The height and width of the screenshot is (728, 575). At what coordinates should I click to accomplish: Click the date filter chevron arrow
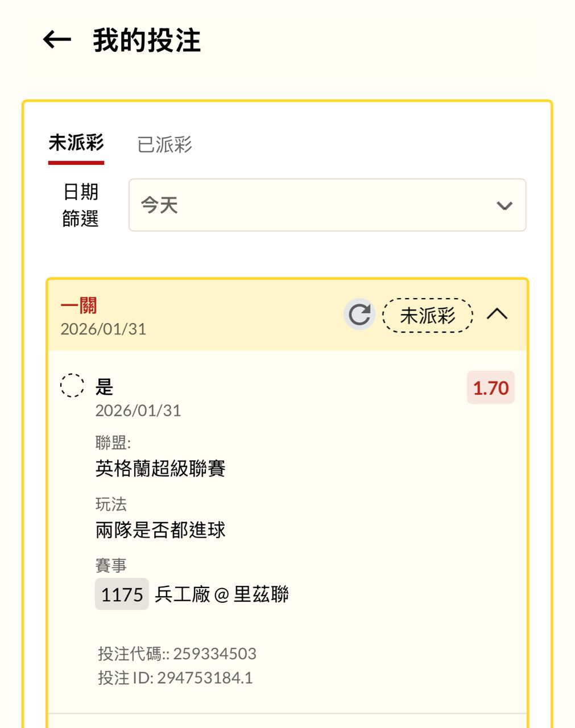click(504, 206)
